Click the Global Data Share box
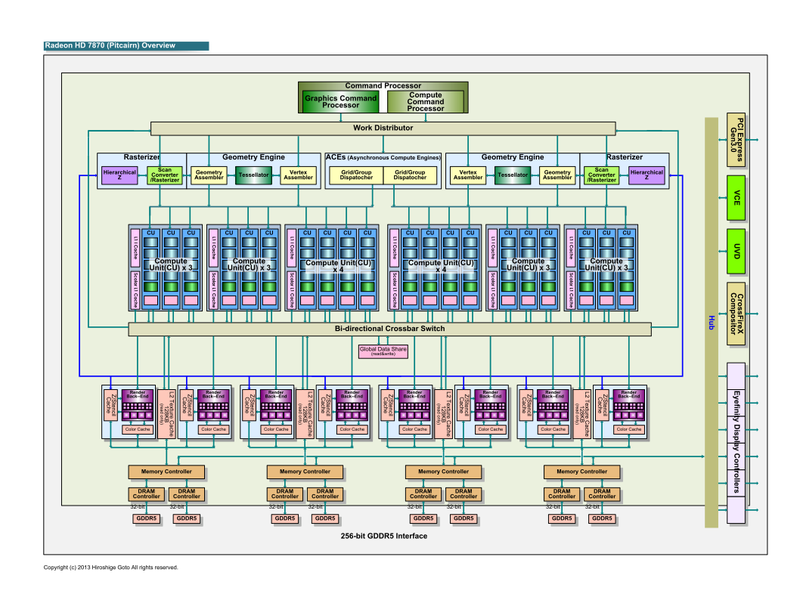800x591 pixels. coord(383,351)
